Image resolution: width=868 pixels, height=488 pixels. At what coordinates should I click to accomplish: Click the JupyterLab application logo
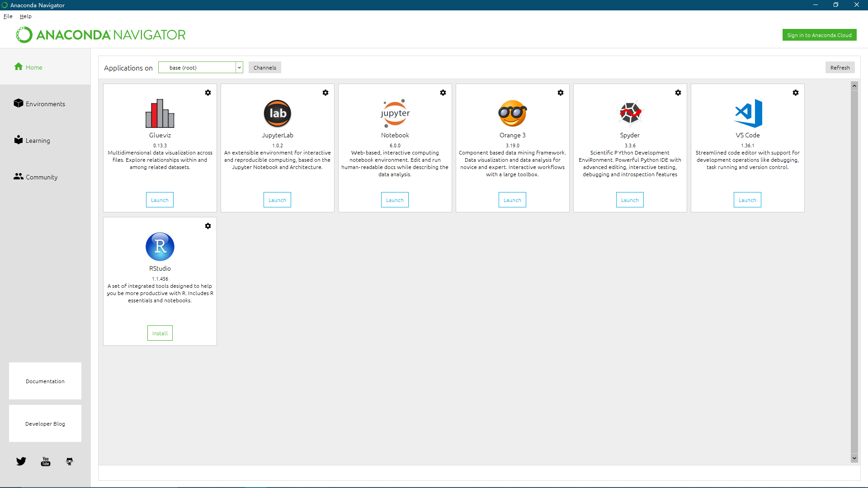pyautogui.click(x=278, y=113)
